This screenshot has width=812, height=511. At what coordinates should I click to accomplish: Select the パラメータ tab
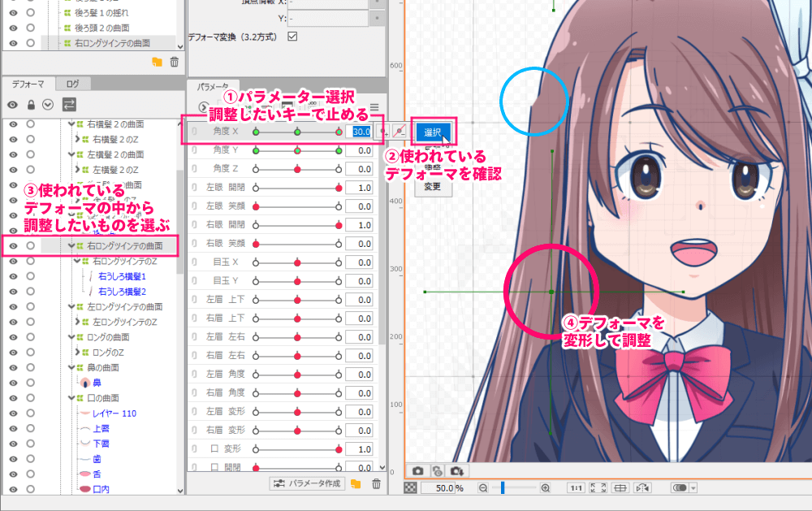(x=213, y=87)
